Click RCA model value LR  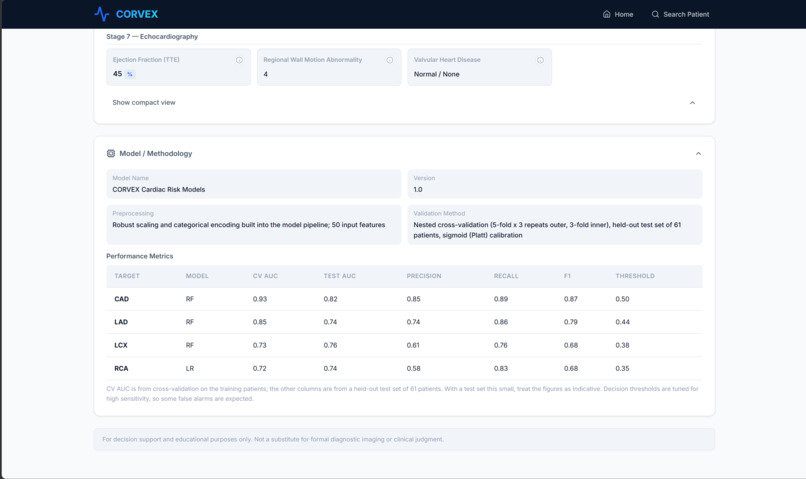click(x=190, y=368)
